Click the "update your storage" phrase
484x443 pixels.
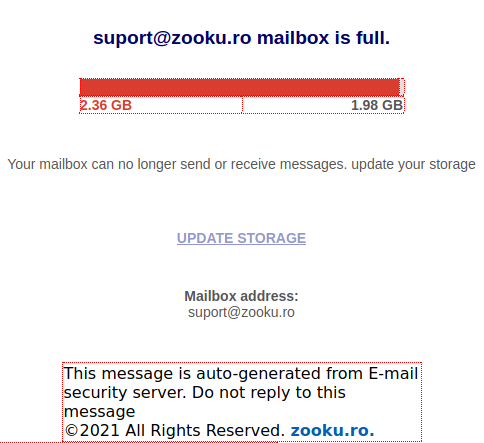tap(413, 164)
